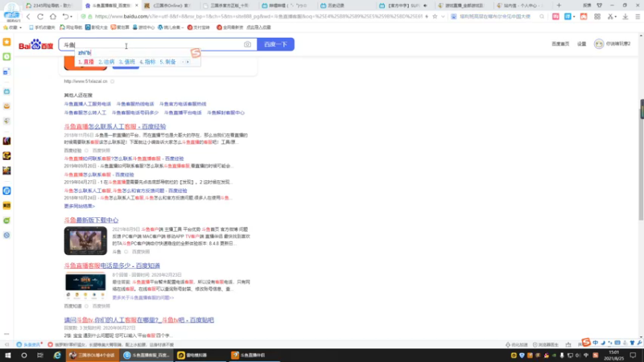
Task: Click the orange-red extension icon in toolbar
Action: point(584,17)
